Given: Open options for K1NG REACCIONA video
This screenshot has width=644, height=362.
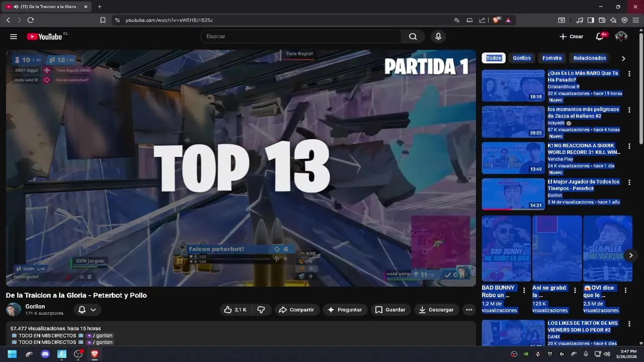Looking at the screenshot, I should 629,146.
